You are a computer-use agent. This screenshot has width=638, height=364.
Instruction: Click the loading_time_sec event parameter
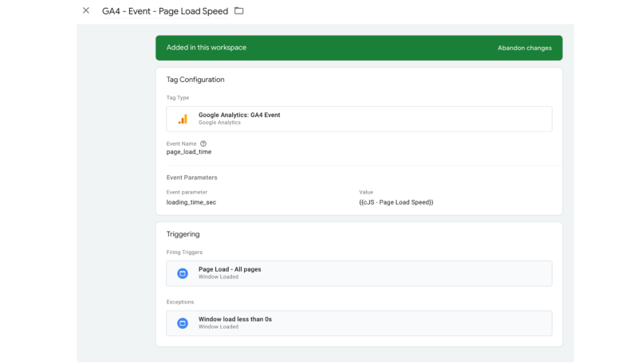point(191,202)
